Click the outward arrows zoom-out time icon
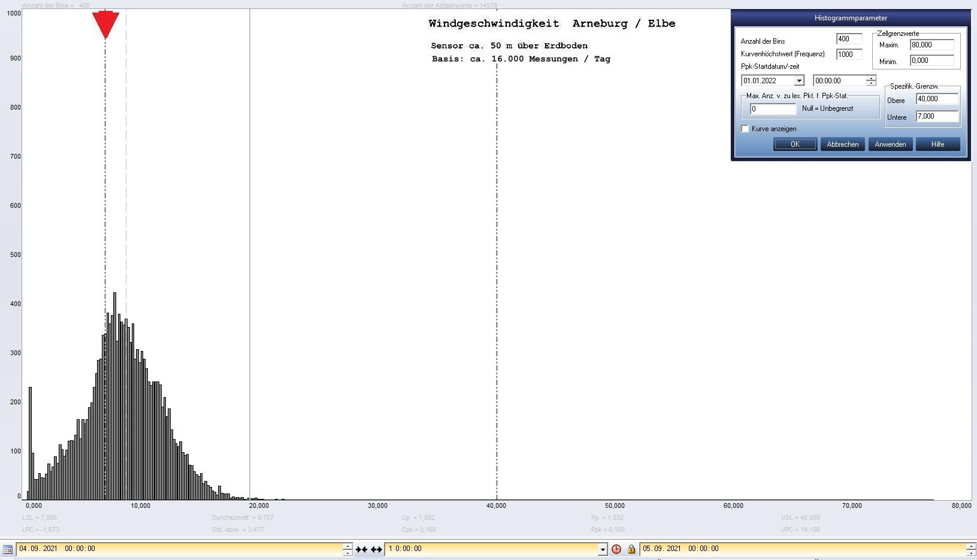Image resolution: width=977 pixels, height=560 pixels. 376,549
